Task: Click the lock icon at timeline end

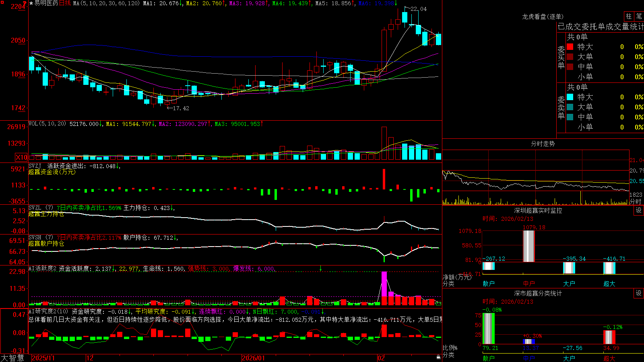Action: tap(439, 357)
